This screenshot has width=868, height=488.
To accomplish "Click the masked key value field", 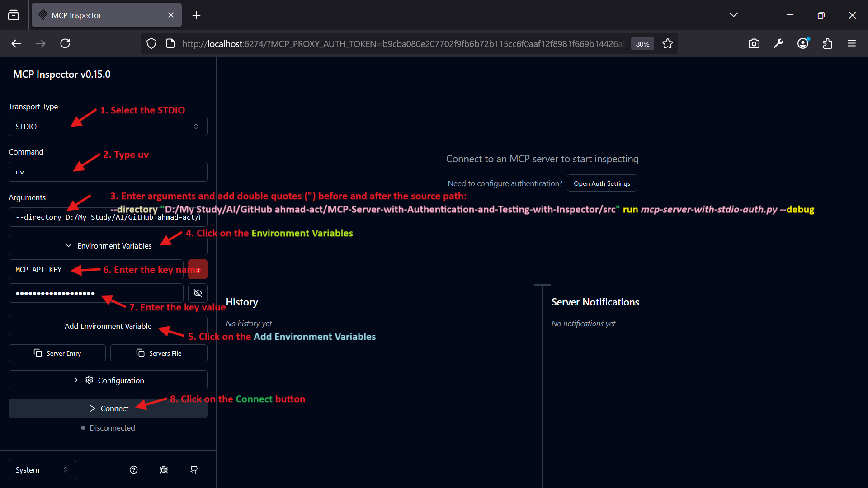I will [96, 293].
